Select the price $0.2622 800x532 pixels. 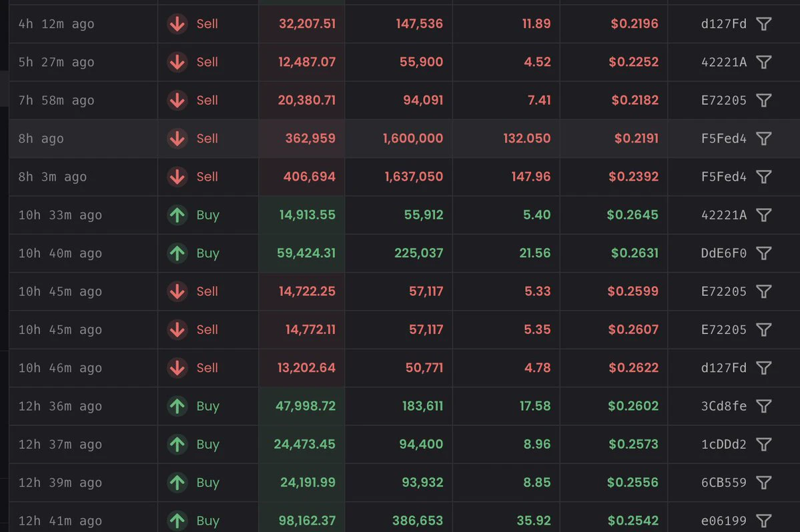tap(633, 368)
